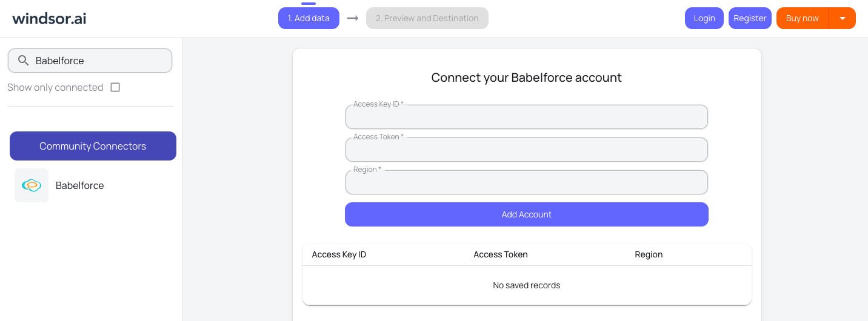Submit with the Add Account button
This screenshot has height=321, width=868.
[x=526, y=214]
